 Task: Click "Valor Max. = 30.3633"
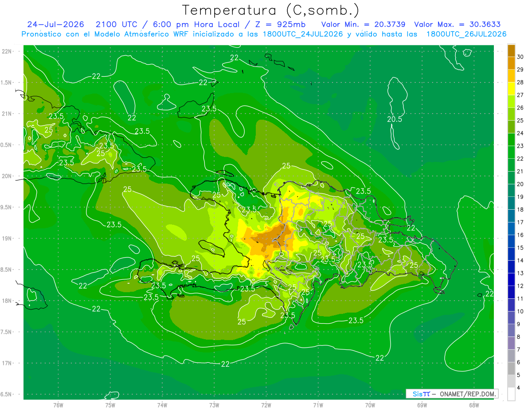[x=458, y=24]
